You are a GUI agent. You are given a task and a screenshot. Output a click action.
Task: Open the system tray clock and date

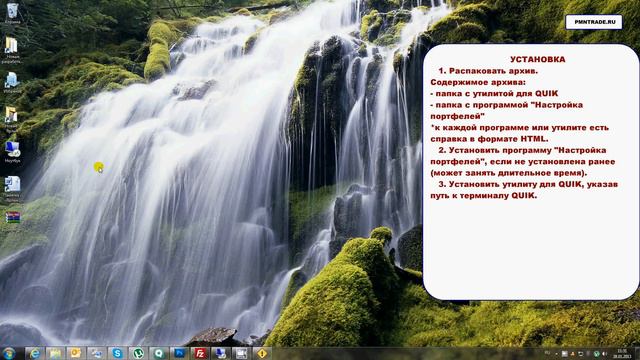point(622,353)
